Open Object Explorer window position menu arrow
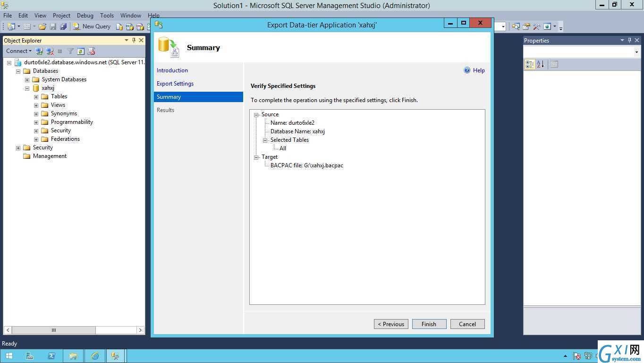644x363 pixels. coord(127,41)
